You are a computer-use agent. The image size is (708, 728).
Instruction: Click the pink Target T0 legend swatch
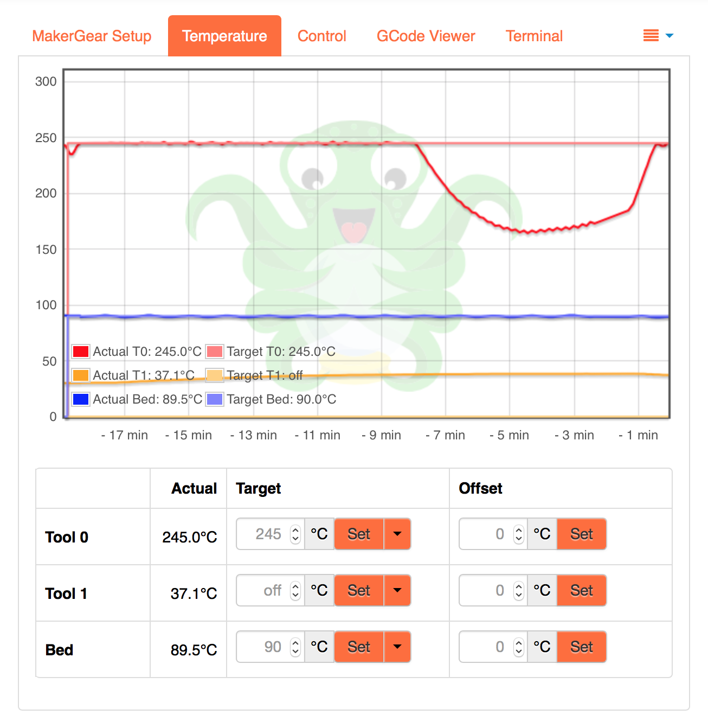tap(215, 352)
